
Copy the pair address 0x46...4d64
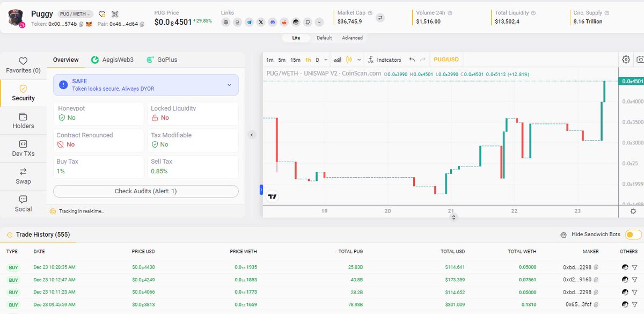[x=142, y=24]
